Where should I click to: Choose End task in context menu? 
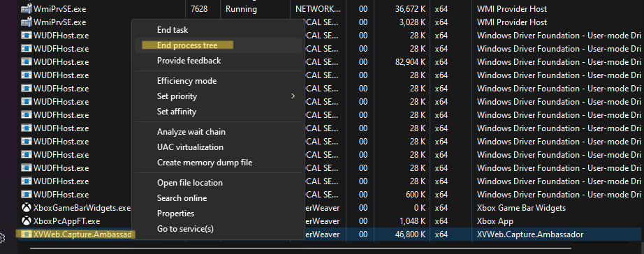tap(173, 30)
